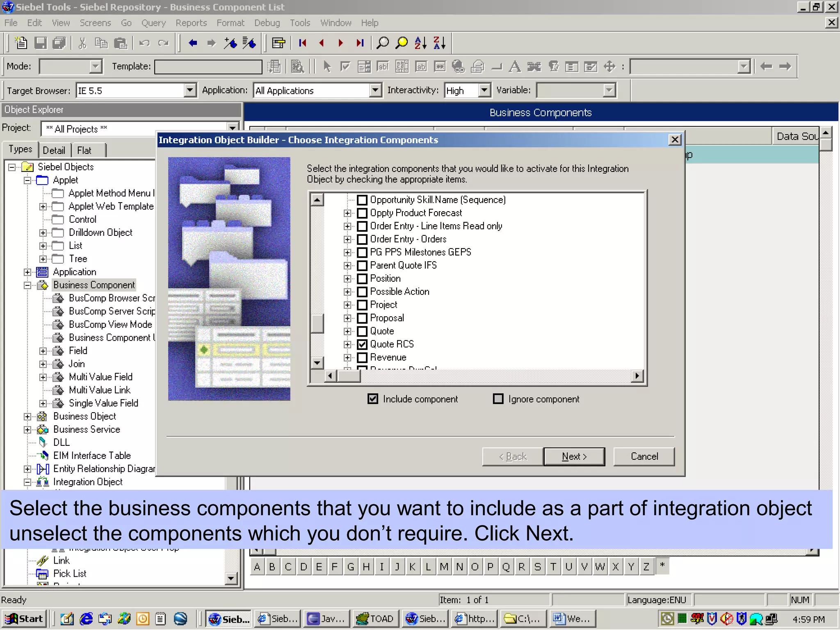Screen dimensions: 840x630
Task: Click the Sort Descending Z-A icon
Action: click(x=440, y=43)
